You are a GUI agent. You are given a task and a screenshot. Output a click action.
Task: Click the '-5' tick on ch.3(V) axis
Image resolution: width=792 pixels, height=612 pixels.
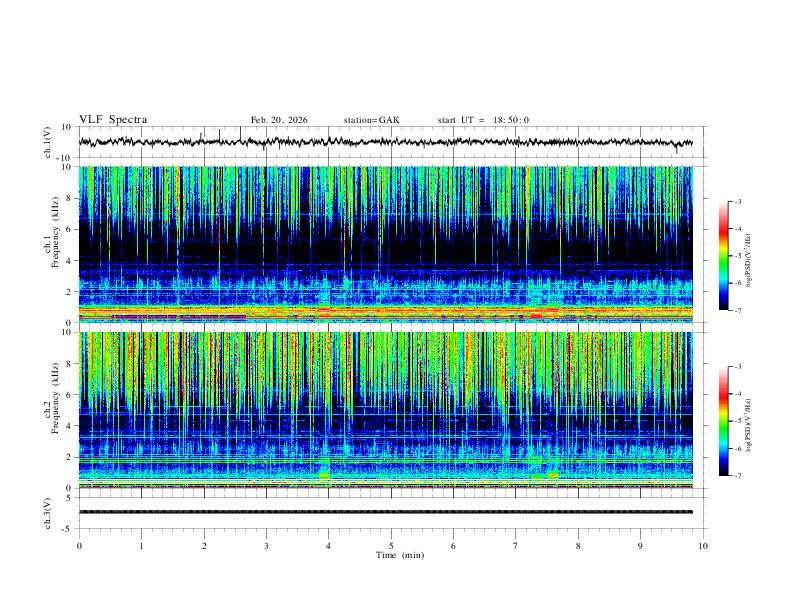click(x=68, y=529)
